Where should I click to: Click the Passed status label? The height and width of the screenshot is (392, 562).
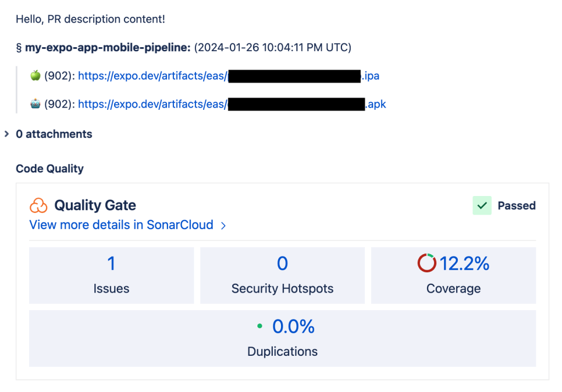[x=516, y=206]
